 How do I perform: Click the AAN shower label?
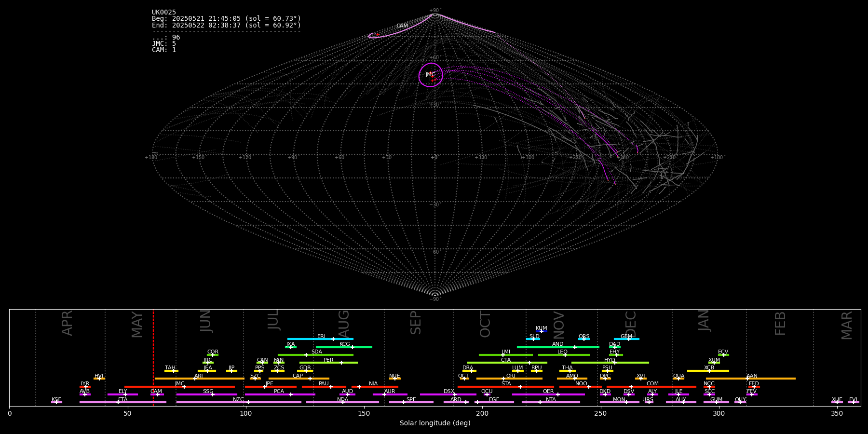[752, 376]
